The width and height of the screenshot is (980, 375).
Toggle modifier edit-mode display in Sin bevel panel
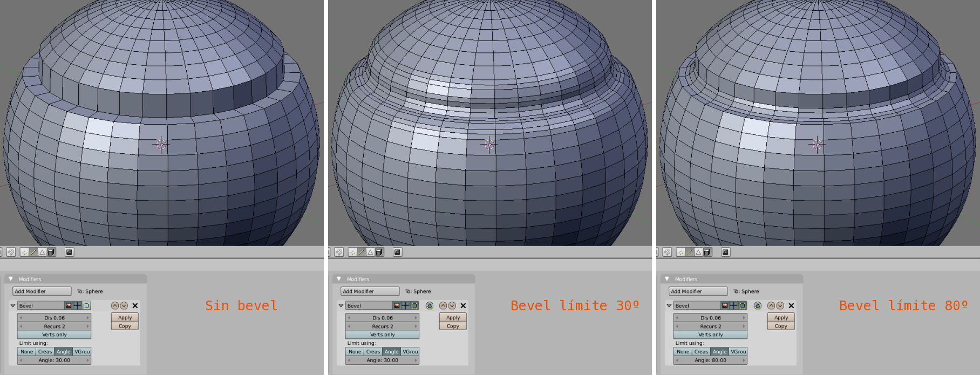86,305
